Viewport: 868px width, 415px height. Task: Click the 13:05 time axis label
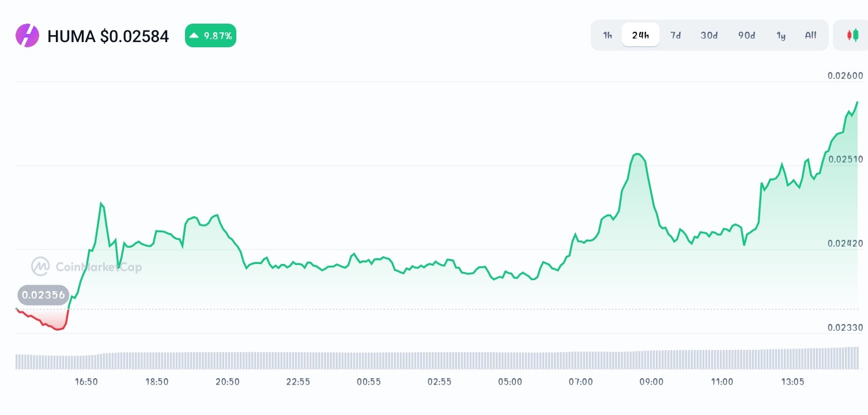(x=792, y=382)
